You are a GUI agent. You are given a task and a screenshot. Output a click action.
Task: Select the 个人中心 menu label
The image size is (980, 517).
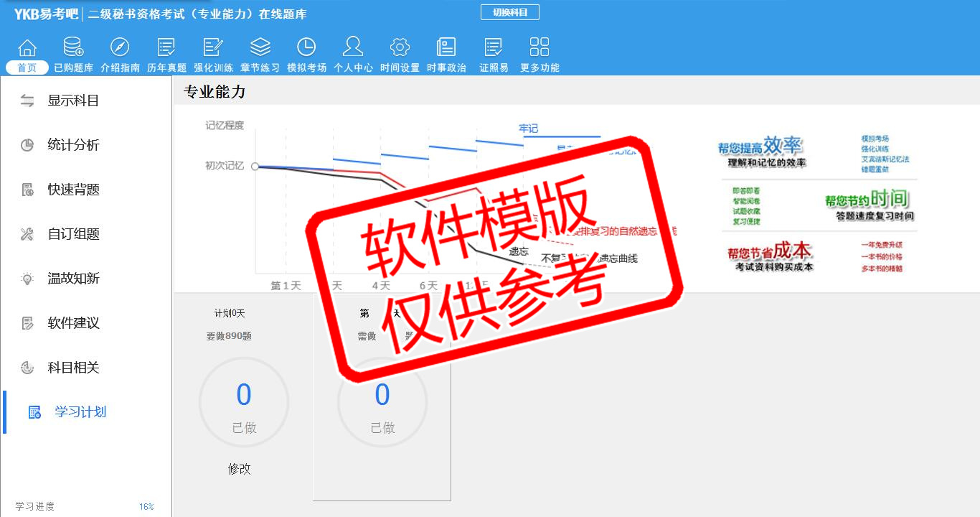pyautogui.click(x=353, y=67)
